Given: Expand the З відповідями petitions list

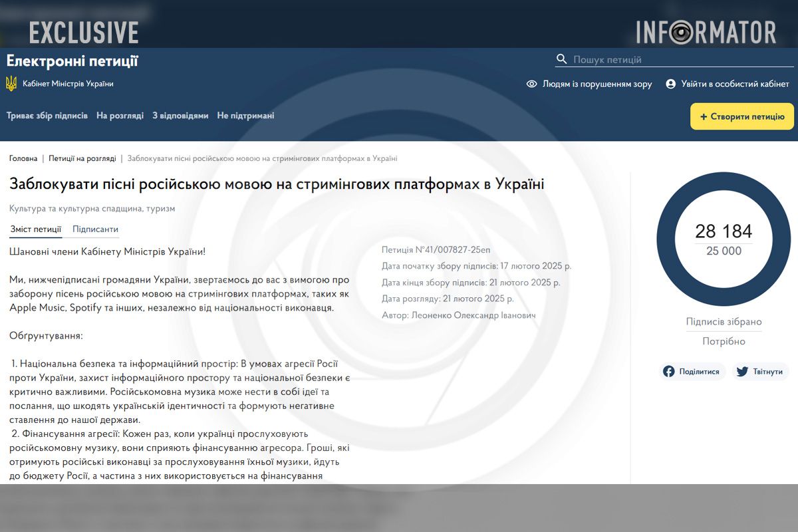Looking at the screenshot, I should 181,114.
